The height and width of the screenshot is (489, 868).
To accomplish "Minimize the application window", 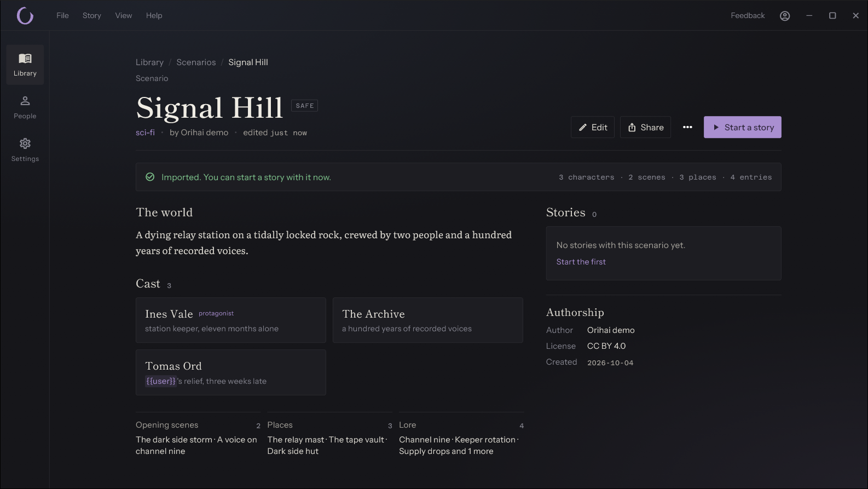I will 809,16.
